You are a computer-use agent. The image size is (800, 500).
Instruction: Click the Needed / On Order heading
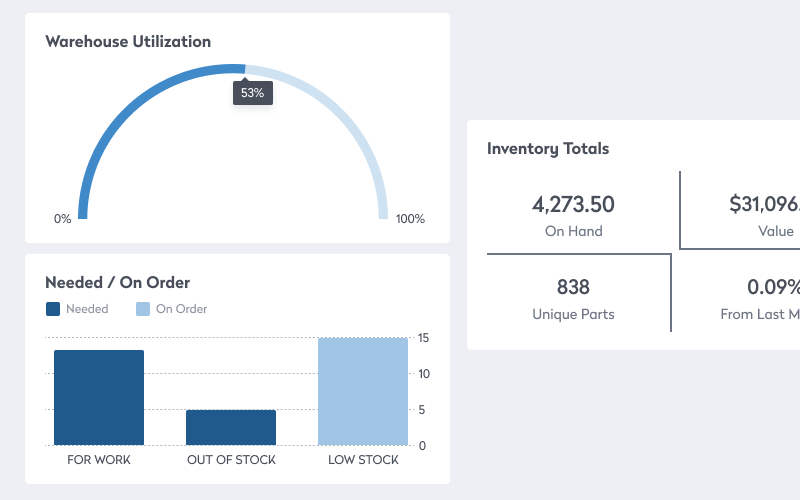(118, 282)
